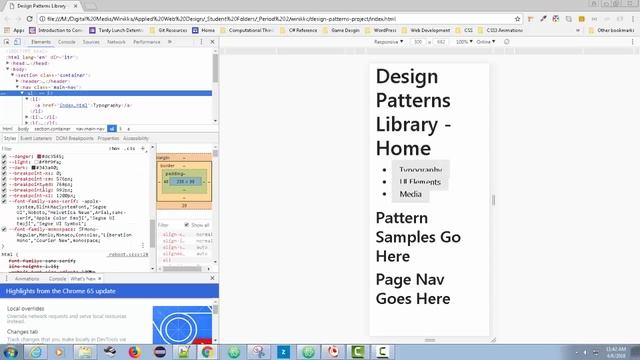The height and width of the screenshot is (360, 640).
Task: Activate the inspect element picker icon
Action: (7, 42)
